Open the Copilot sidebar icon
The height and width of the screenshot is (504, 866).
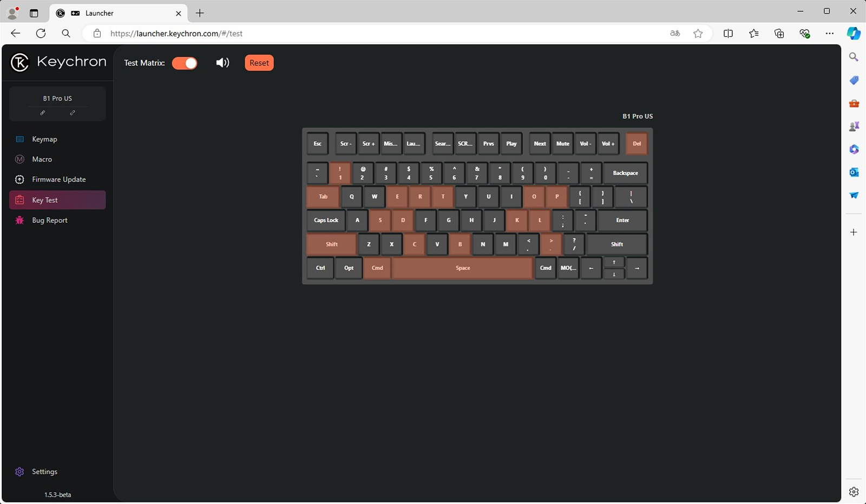[x=854, y=34]
